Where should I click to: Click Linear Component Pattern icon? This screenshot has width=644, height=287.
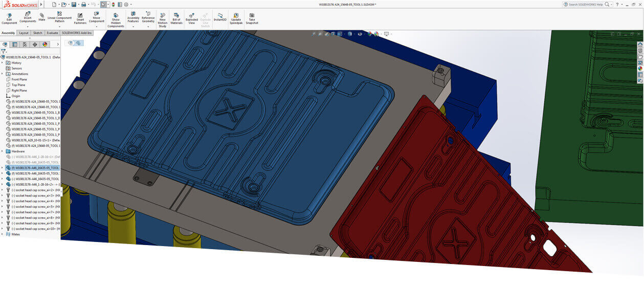click(x=59, y=14)
